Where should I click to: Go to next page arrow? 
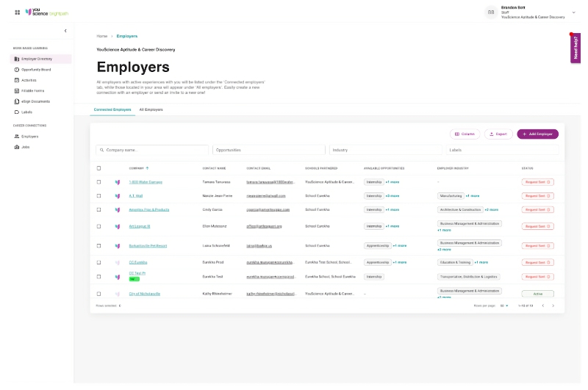[x=553, y=306]
